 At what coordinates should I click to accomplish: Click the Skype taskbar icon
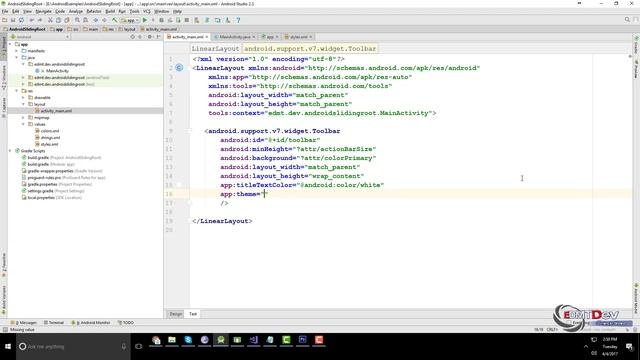tap(188, 340)
